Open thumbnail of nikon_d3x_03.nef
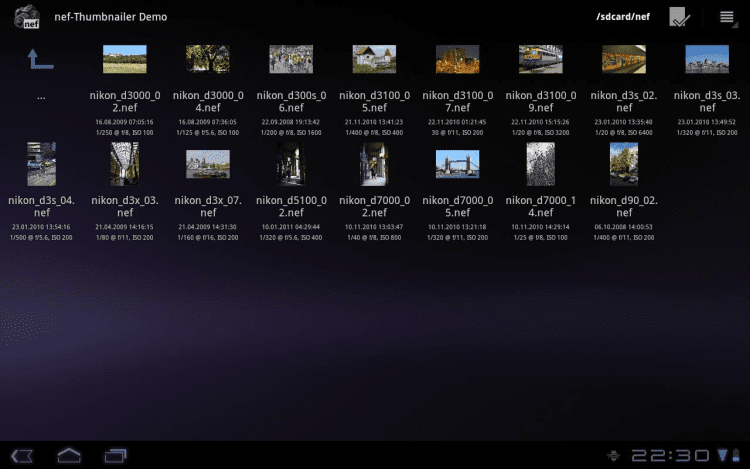The height and width of the screenshot is (469, 750). coord(125,164)
